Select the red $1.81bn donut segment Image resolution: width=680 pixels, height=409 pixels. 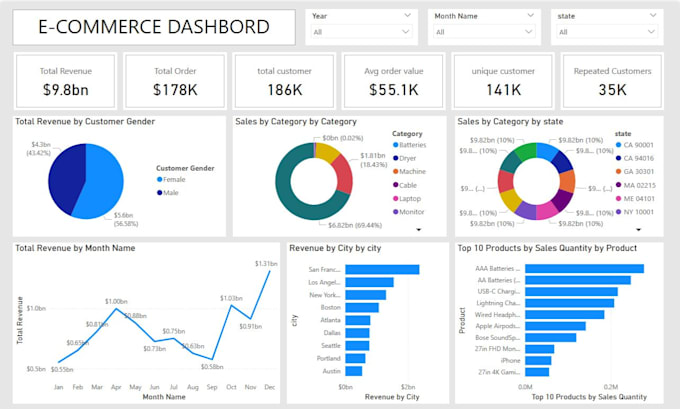click(343, 174)
